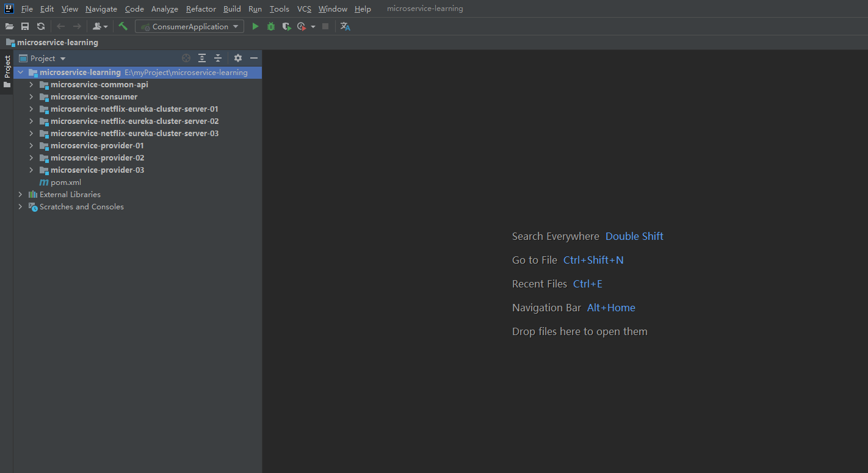Collapse the microservice-learning root node

coord(20,72)
